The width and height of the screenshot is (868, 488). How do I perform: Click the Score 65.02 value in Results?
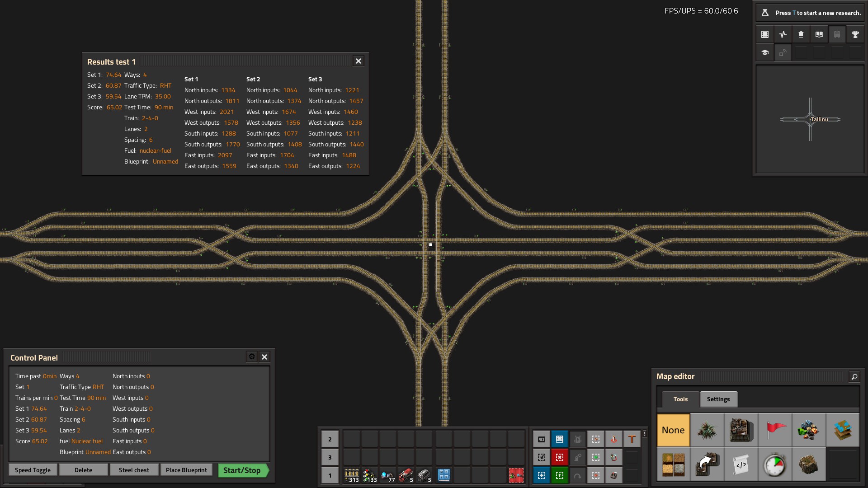click(x=114, y=107)
